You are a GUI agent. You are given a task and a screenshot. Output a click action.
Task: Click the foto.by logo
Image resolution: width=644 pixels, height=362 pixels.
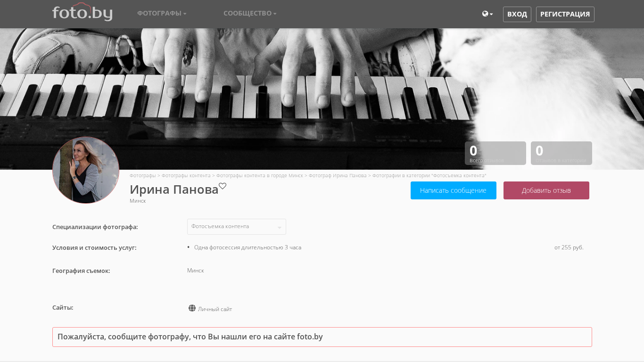tap(82, 12)
